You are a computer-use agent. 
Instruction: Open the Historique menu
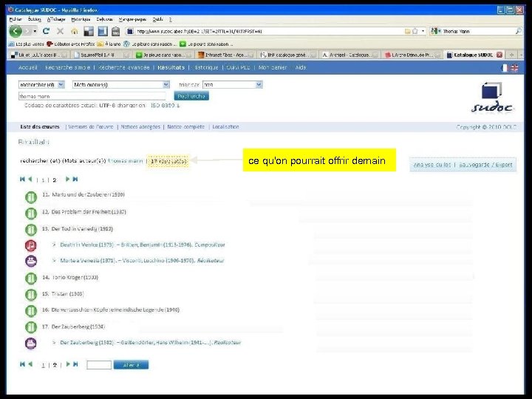click(x=81, y=19)
